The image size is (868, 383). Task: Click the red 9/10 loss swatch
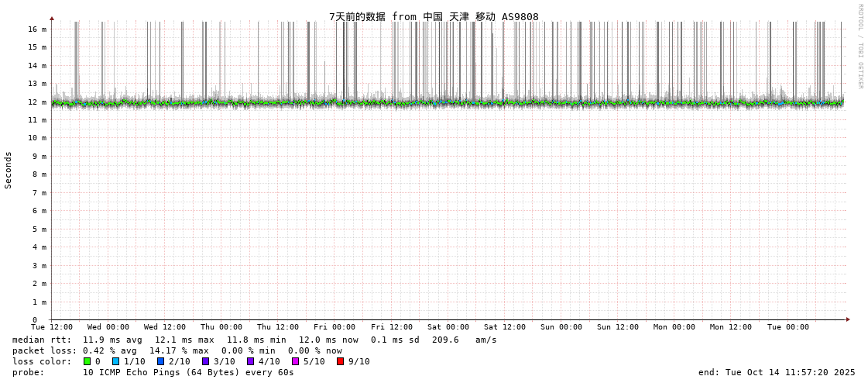[341, 361]
